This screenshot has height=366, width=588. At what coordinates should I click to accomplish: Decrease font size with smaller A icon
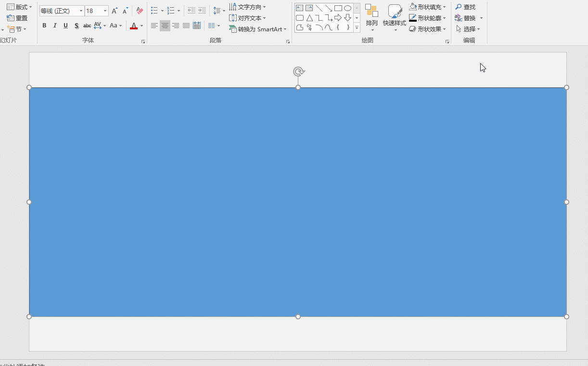tap(125, 11)
